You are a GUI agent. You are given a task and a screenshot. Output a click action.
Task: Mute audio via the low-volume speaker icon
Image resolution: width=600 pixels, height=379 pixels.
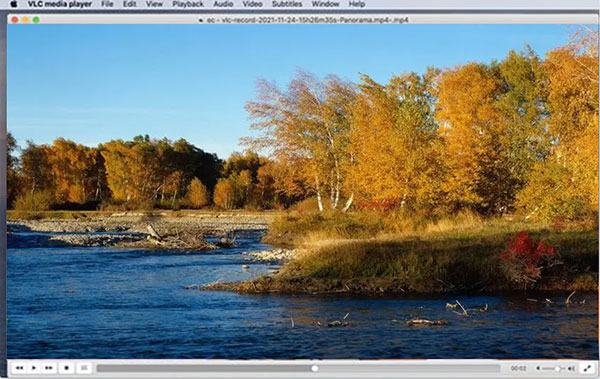(x=538, y=369)
